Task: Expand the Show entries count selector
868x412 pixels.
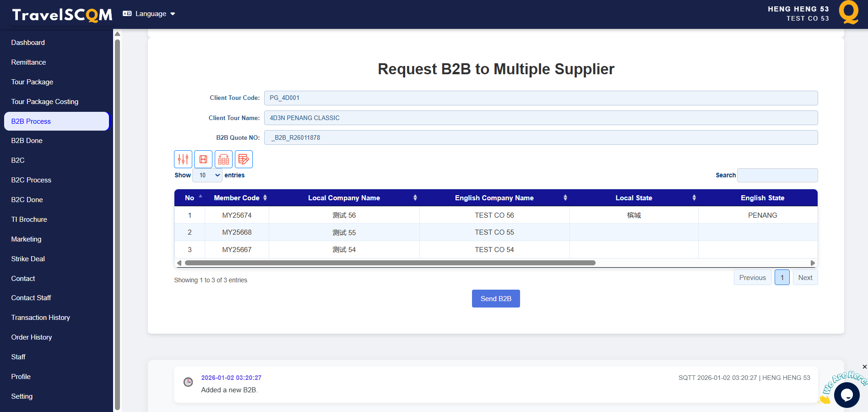Action: (207, 175)
